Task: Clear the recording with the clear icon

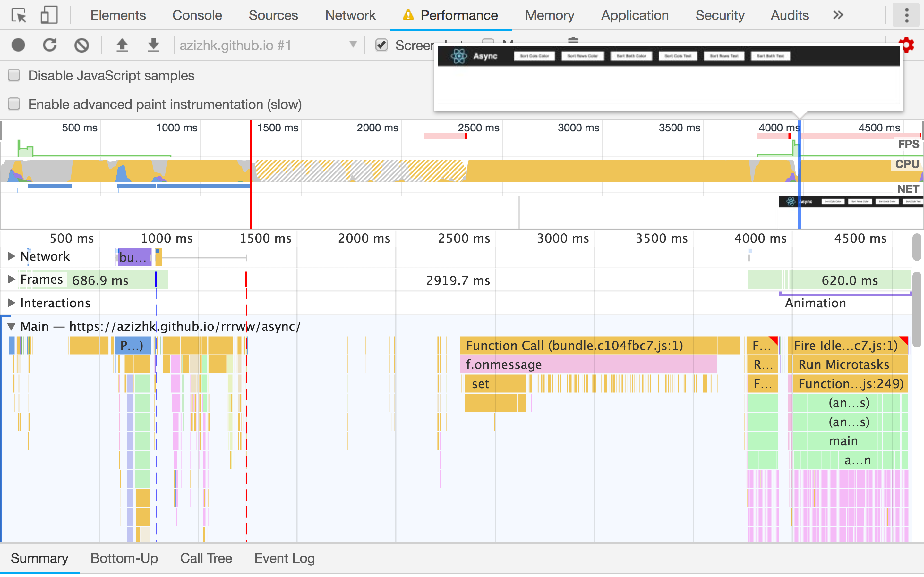Action: click(x=81, y=45)
